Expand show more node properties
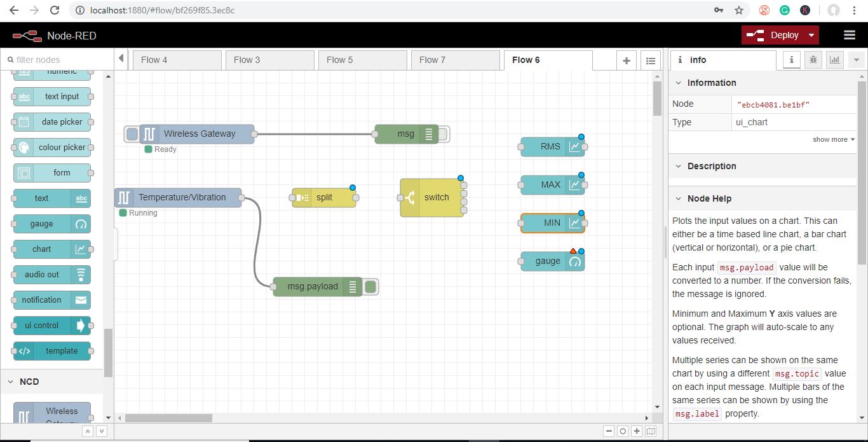Viewport: 868px width, 442px height. pos(834,139)
